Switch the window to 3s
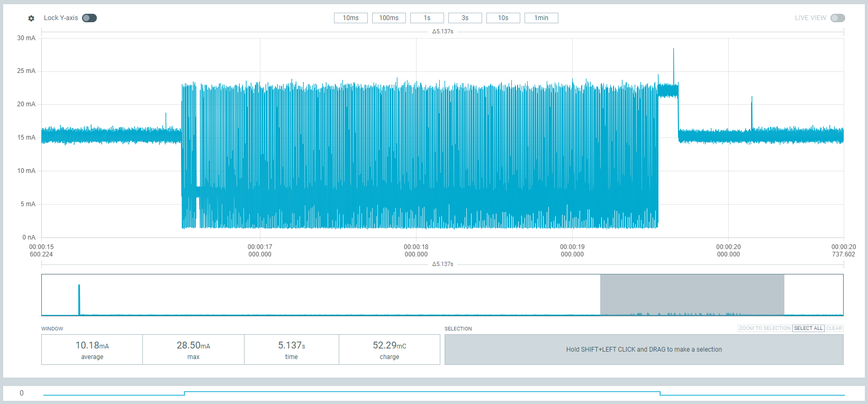Screen dimensions: 868x404 click(465, 18)
